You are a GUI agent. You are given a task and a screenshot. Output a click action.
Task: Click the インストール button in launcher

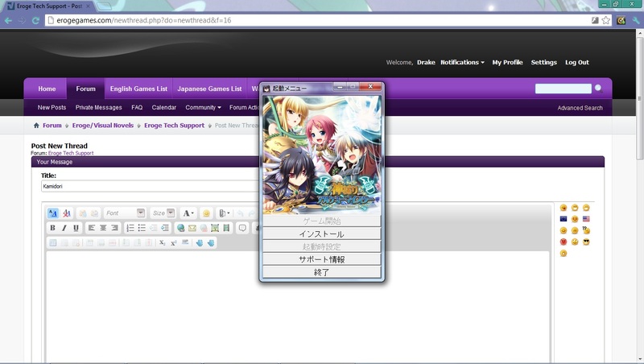coord(321,234)
